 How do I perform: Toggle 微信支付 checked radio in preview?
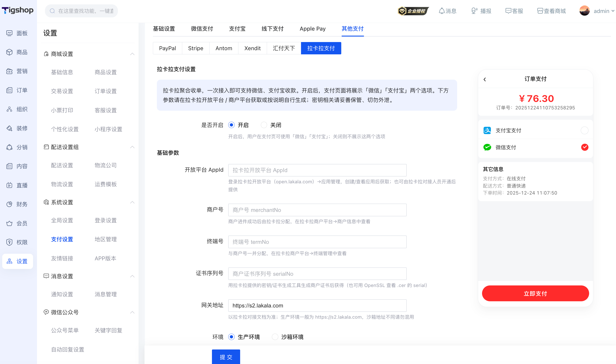click(x=584, y=147)
